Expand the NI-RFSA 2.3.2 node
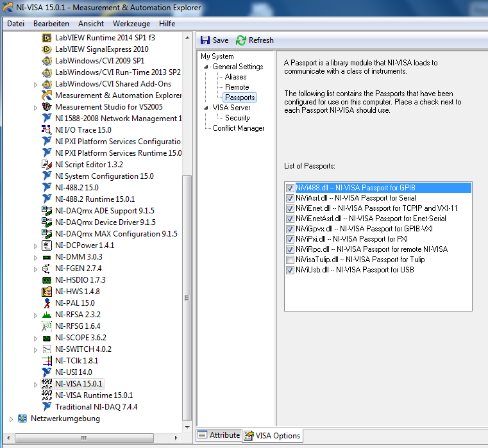488x448 pixels. click(35, 315)
